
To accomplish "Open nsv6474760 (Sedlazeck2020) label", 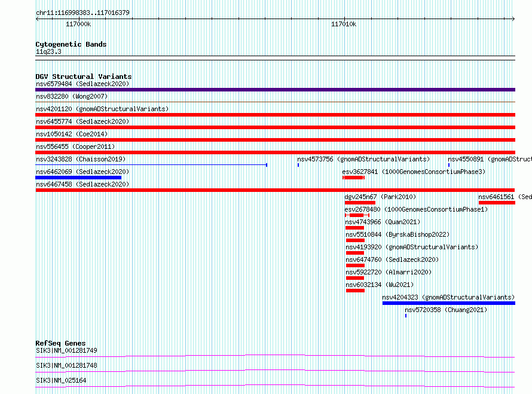I will [392, 259].
